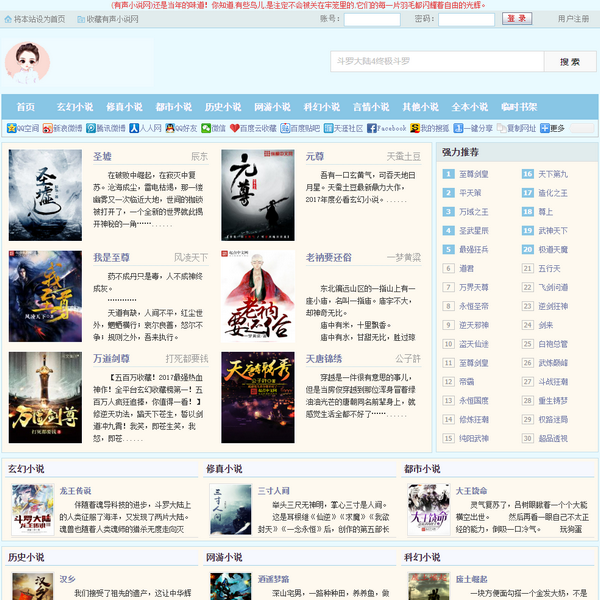
Task: Click the 账号 username input field
Action: (376, 19)
